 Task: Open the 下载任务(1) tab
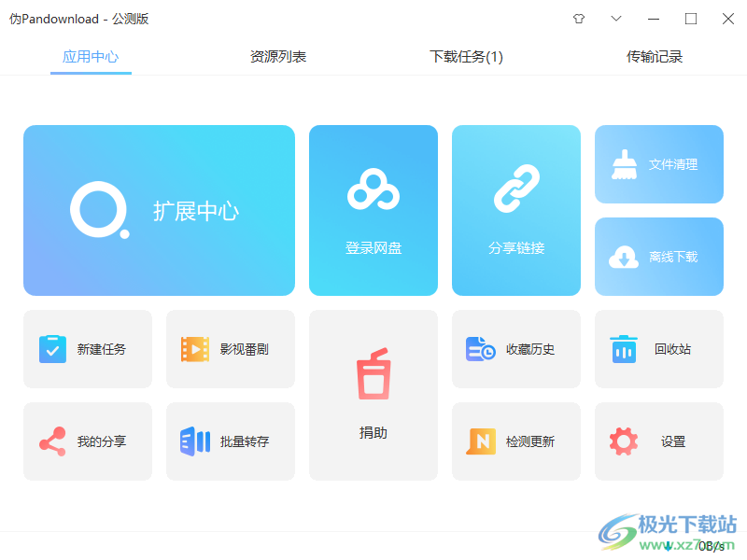point(466,56)
